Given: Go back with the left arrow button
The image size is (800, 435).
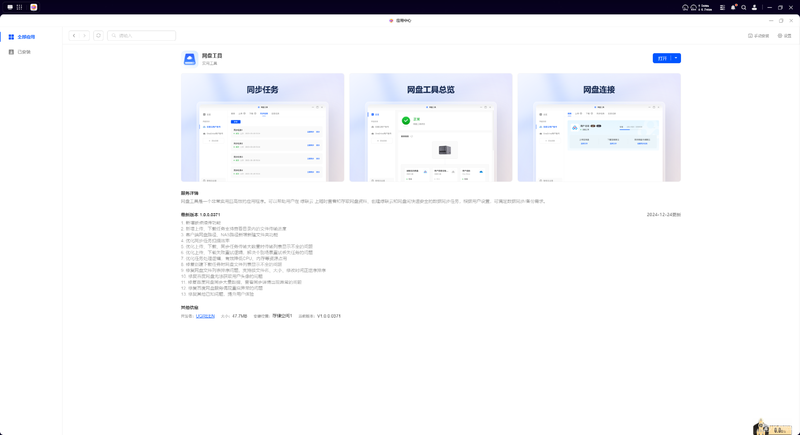Looking at the screenshot, I should (74, 36).
